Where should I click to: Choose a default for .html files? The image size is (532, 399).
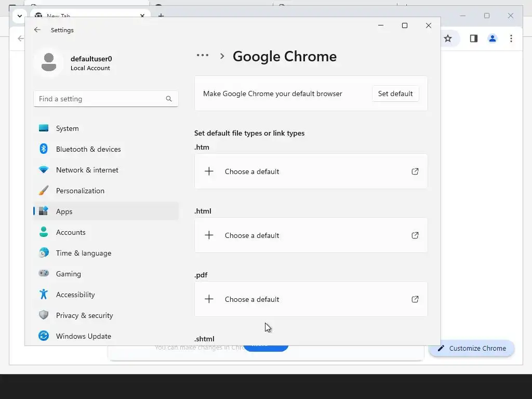coord(311,235)
